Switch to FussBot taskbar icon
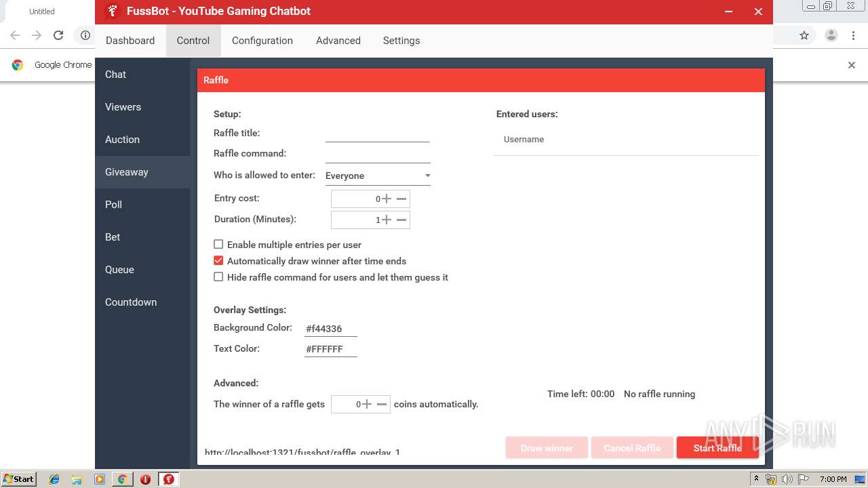 (x=169, y=479)
